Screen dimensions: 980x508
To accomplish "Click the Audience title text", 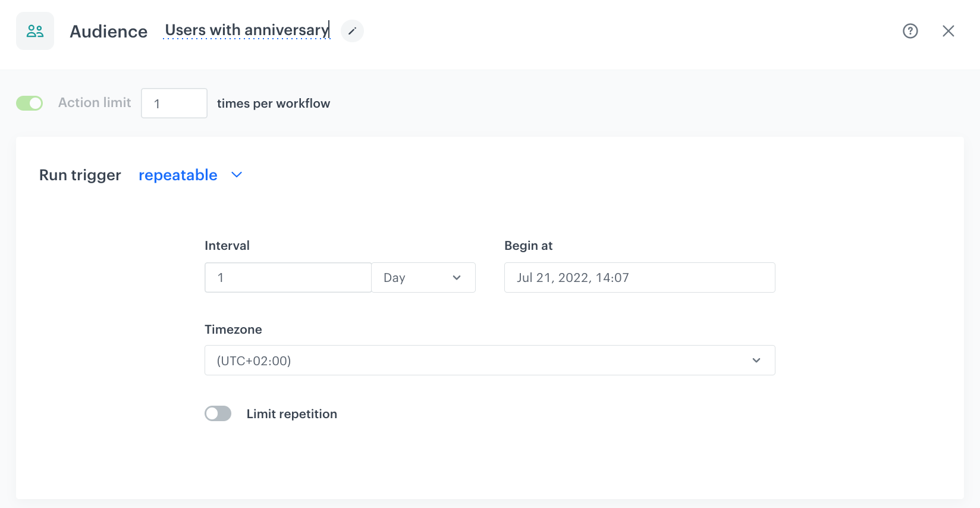I will [108, 32].
